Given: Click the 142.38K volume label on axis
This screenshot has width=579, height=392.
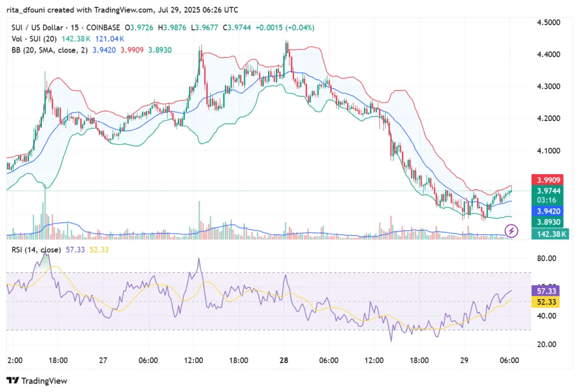Looking at the screenshot, I should coord(547,232).
